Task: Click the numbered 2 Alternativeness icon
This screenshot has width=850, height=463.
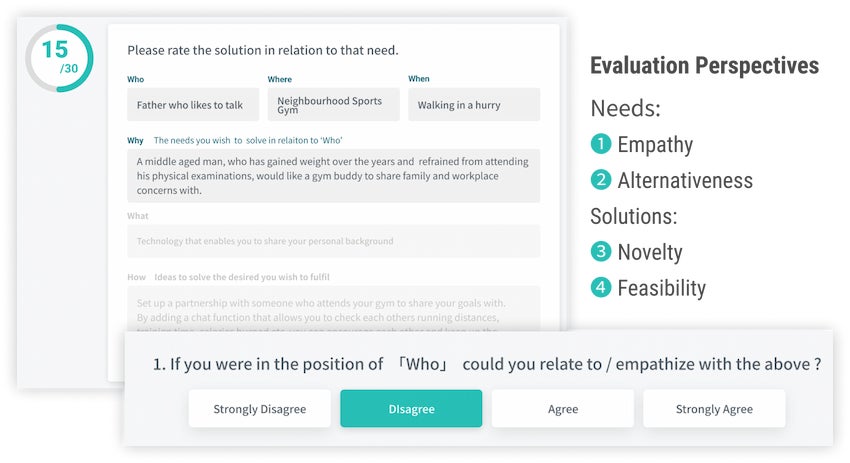Action: coord(601,180)
